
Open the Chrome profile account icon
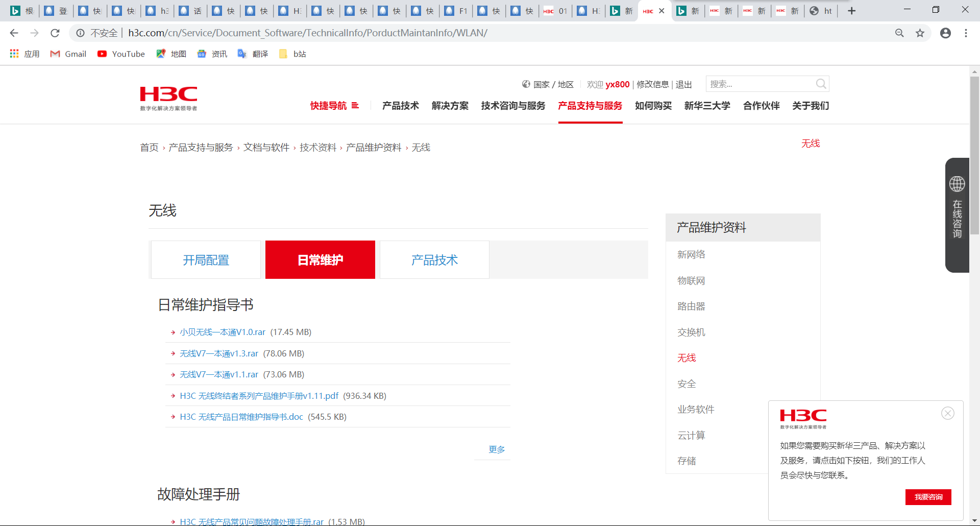pyautogui.click(x=945, y=33)
